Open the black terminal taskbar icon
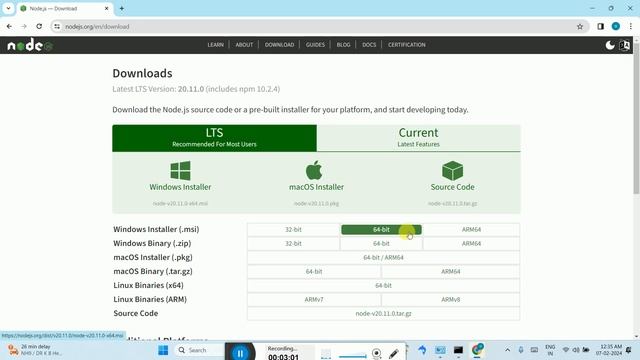 coord(458,350)
